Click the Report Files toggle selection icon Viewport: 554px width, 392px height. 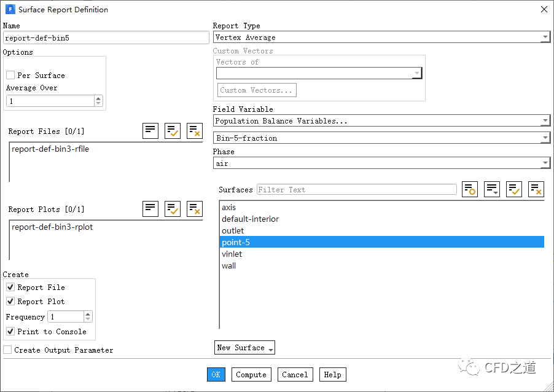coord(150,131)
